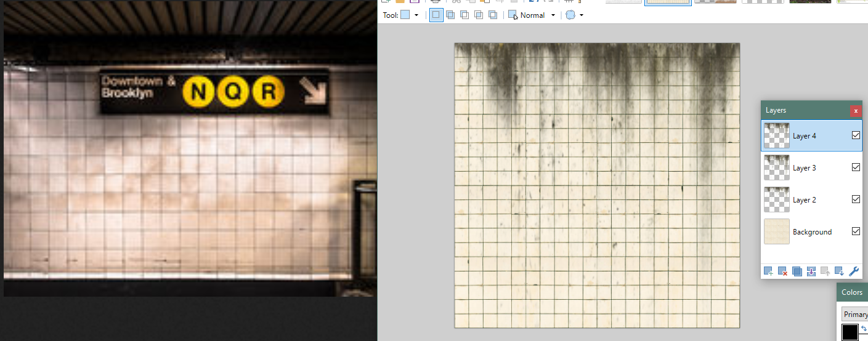Select the Layer 4 row
Screen dimensions: 868x341
pyautogui.click(x=812, y=135)
